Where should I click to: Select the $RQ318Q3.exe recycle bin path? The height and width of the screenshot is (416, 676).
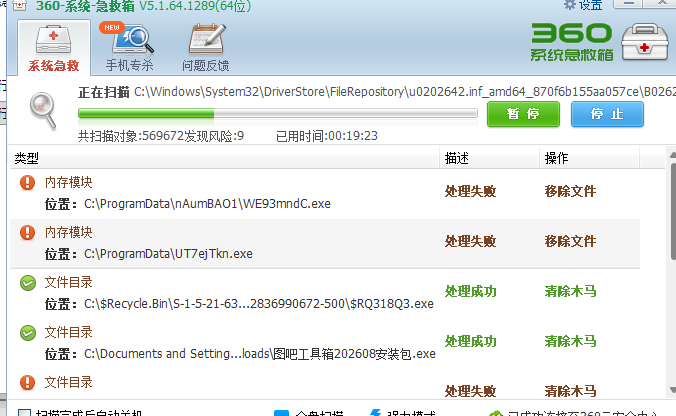259,303
